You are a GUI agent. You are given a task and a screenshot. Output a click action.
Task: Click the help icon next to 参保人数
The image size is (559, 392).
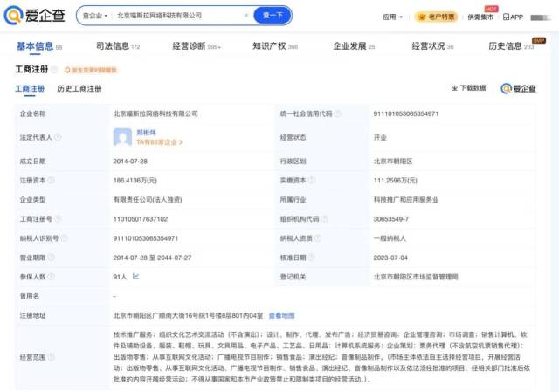(51, 277)
